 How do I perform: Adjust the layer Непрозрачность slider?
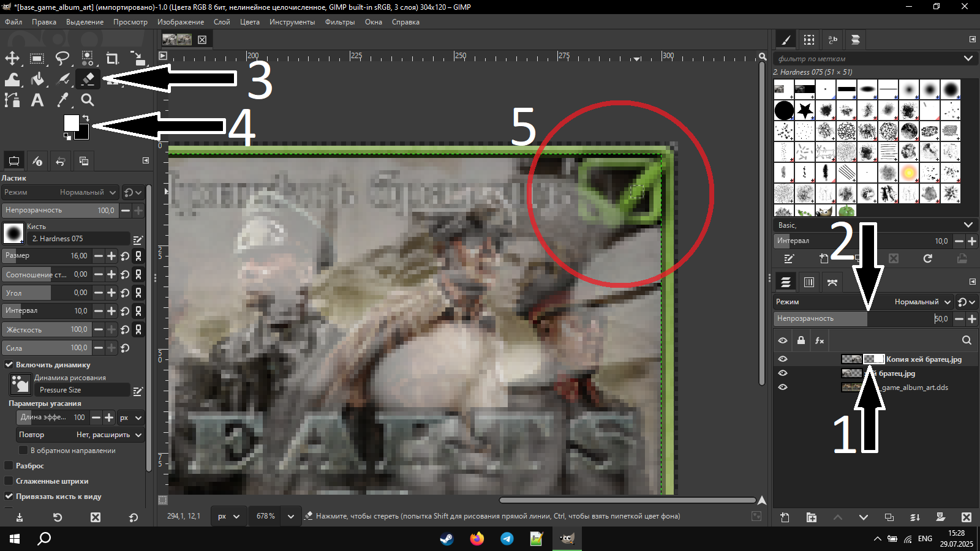pos(862,319)
